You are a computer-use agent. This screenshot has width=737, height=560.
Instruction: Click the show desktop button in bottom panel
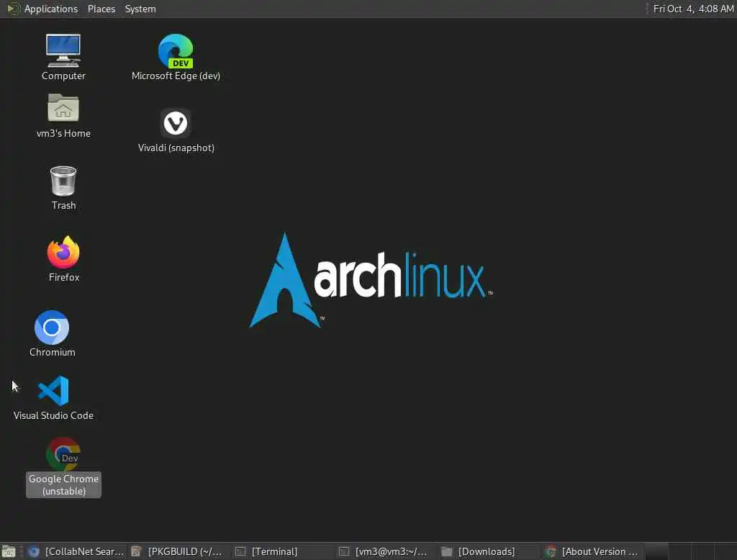[9, 551]
